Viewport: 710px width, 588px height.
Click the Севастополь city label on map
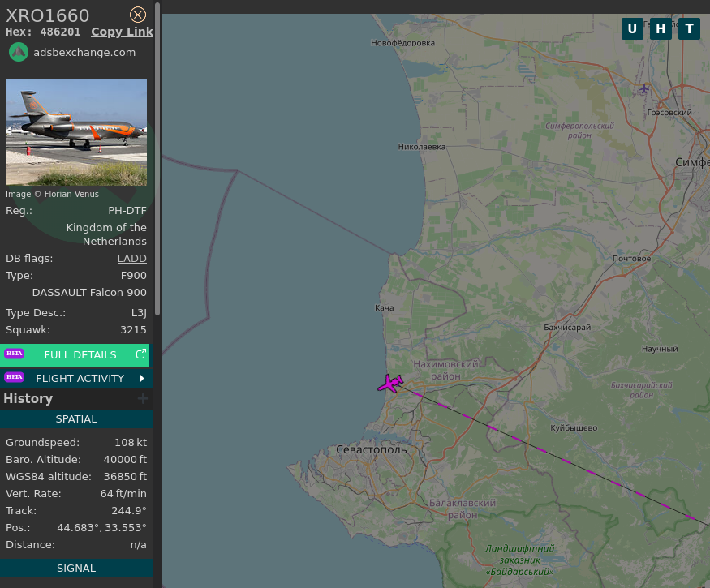(x=372, y=449)
